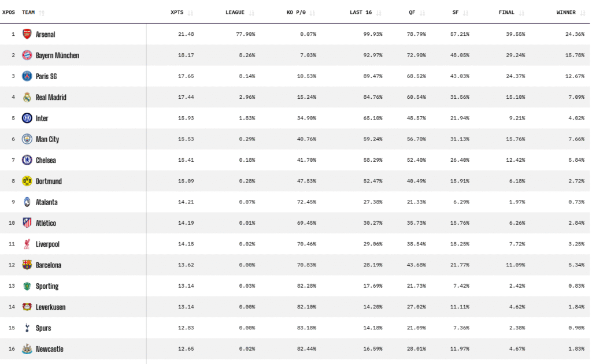592x364 pixels.
Task: Sort by LEAGUE column arrows
Action: [251, 13]
